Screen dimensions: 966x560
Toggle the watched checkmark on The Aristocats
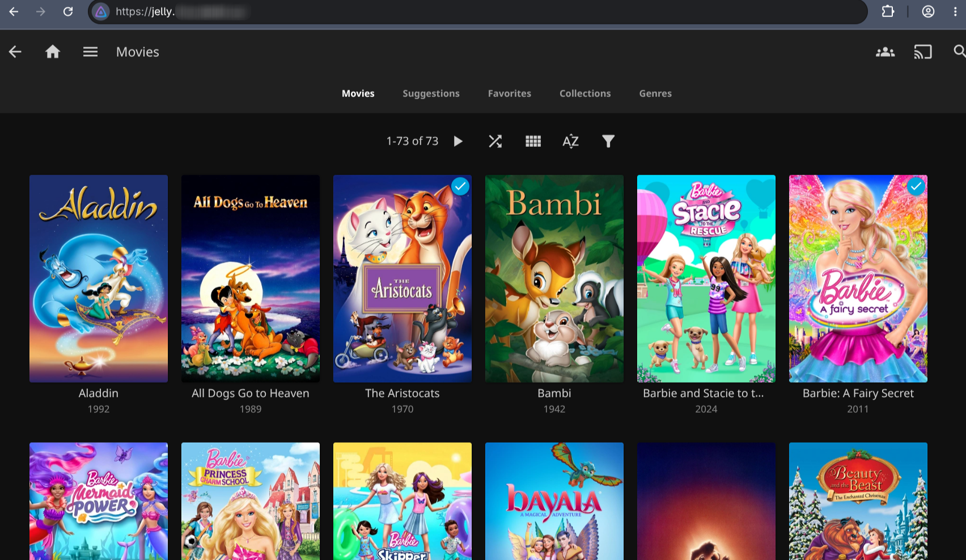click(x=460, y=186)
